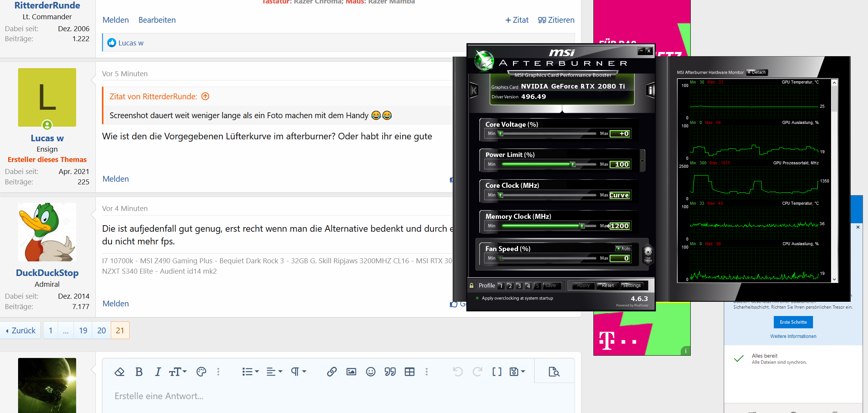The width and height of the screenshot is (868, 413).
Task: Click Bearbeiten on RitterderRunde's post
Action: [157, 20]
